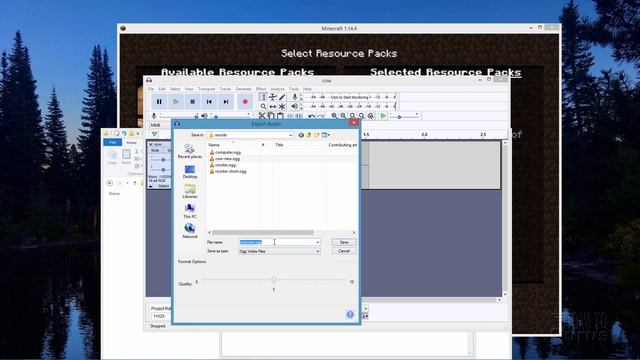Select the Selection (I-beam) tool
This screenshot has height=360, width=640.
point(263,97)
